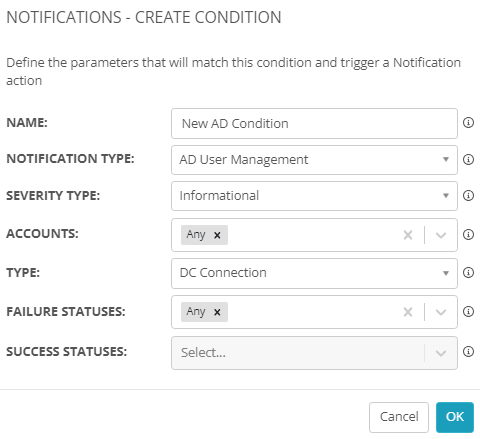480x439 pixels.
Task: Click the info icon beside Type dropdown
Action: point(468,273)
